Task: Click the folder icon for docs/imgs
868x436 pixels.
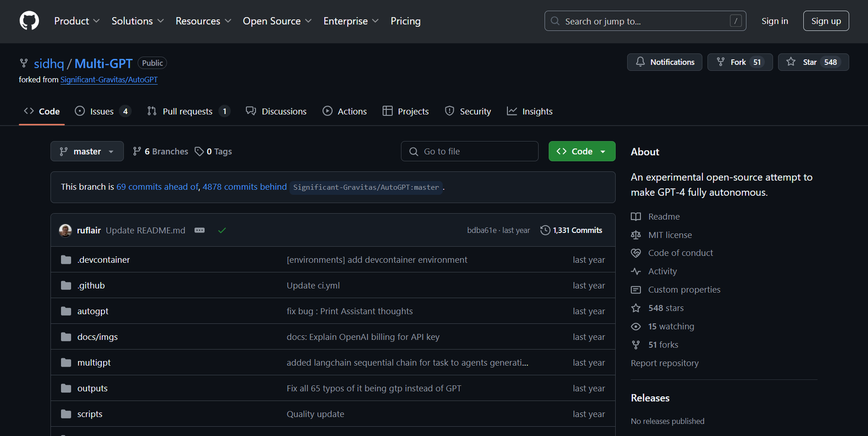Action: coord(66,337)
